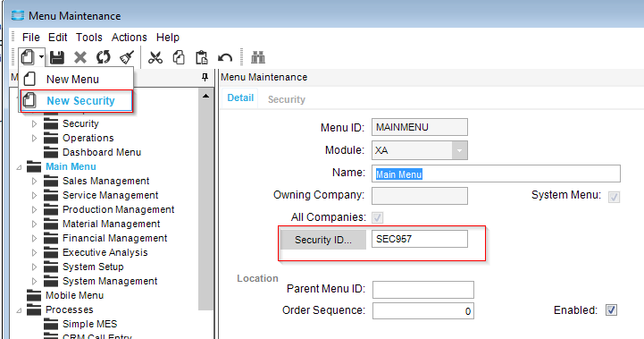Click the Clear broom icon
This screenshot has width=644, height=339.
click(x=127, y=57)
